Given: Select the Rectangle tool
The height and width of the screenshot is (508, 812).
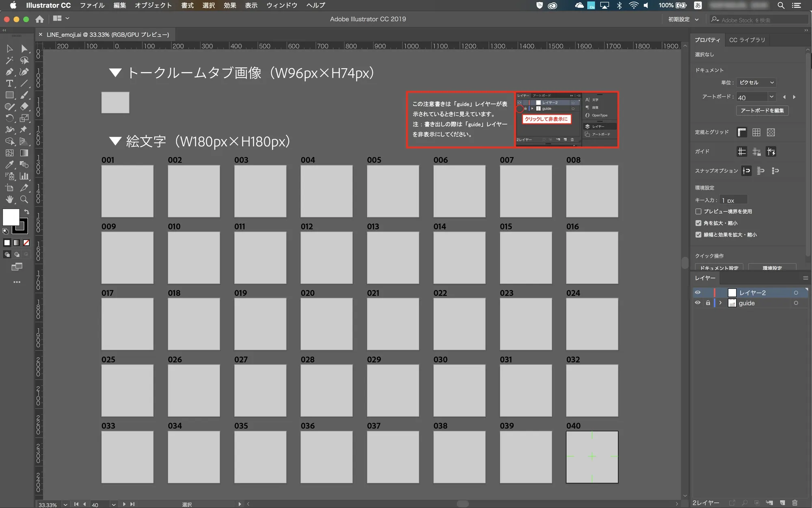Looking at the screenshot, I should click(9, 95).
